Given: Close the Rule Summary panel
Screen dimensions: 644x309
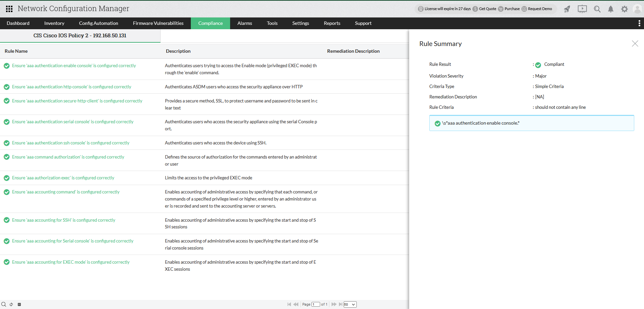Looking at the screenshot, I should 635,44.
